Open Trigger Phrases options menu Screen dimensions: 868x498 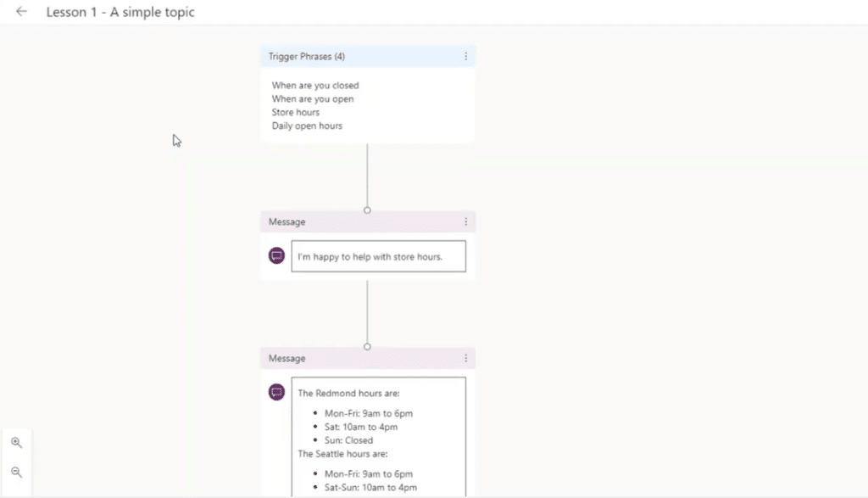[465, 57]
